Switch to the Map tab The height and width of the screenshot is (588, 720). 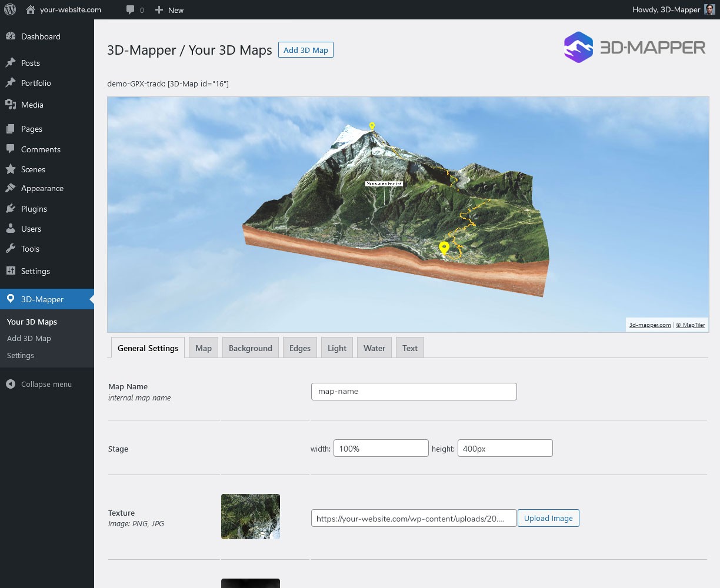pyautogui.click(x=204, y=348)
